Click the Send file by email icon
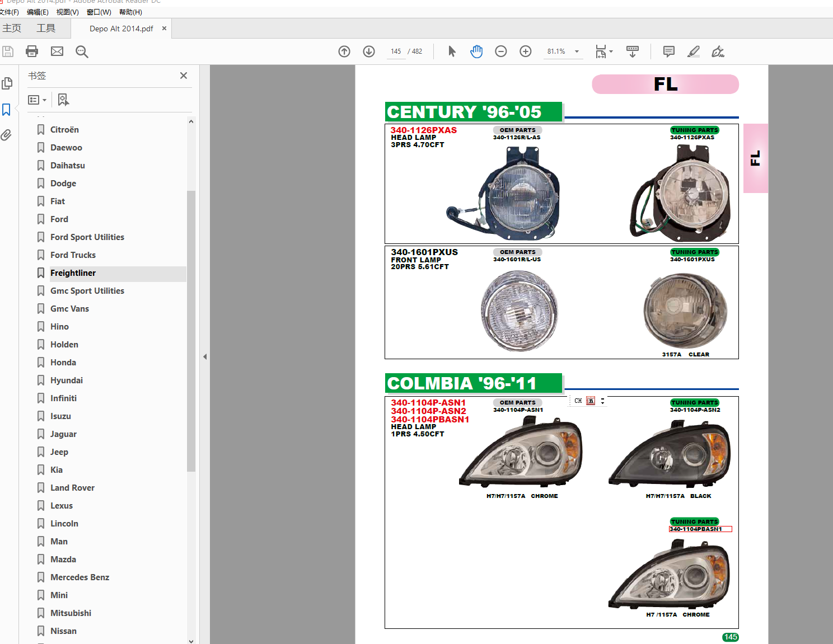This screenshot has width=833, height=644. 57,51
